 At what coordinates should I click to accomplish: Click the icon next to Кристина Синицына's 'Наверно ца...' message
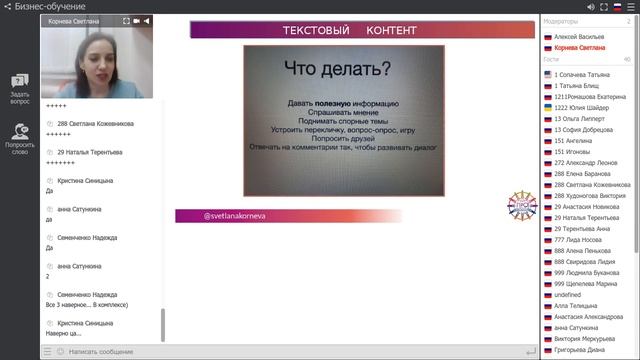[x=50, y=323]
